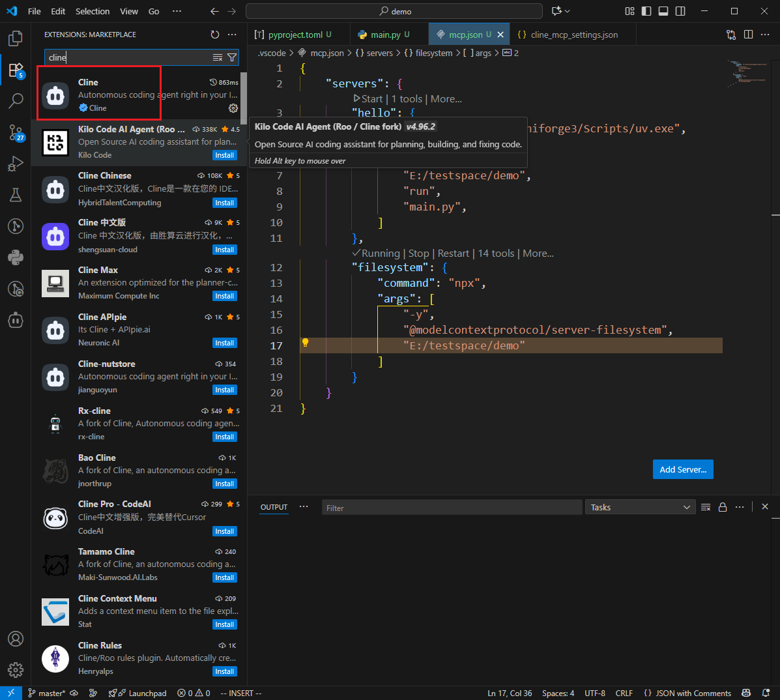Go back with the navigation arrow
The image size is (780, 700).
(x=214, y=11)
